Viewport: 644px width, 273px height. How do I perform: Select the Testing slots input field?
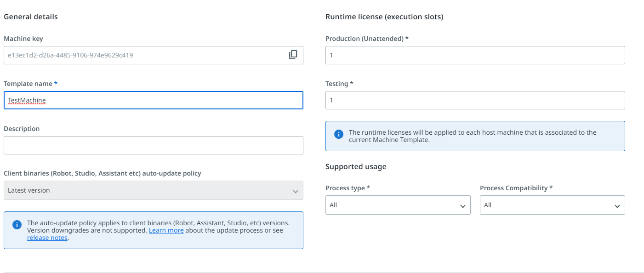pos(475,100)
